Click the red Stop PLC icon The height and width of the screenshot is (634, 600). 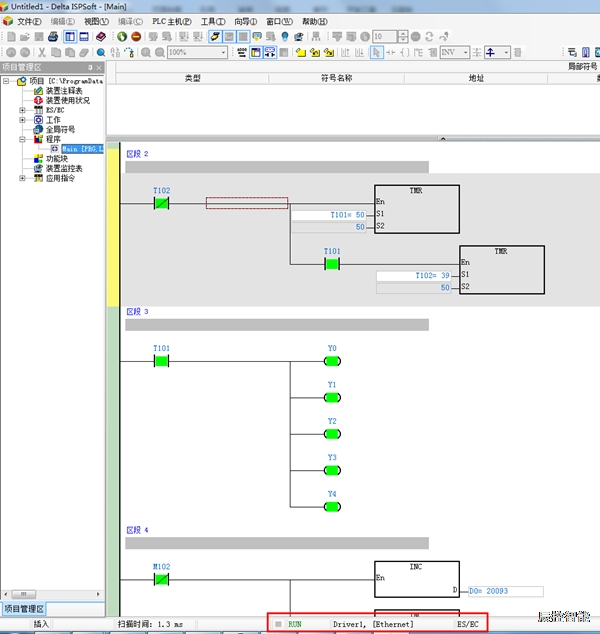(x=136, y=37)
